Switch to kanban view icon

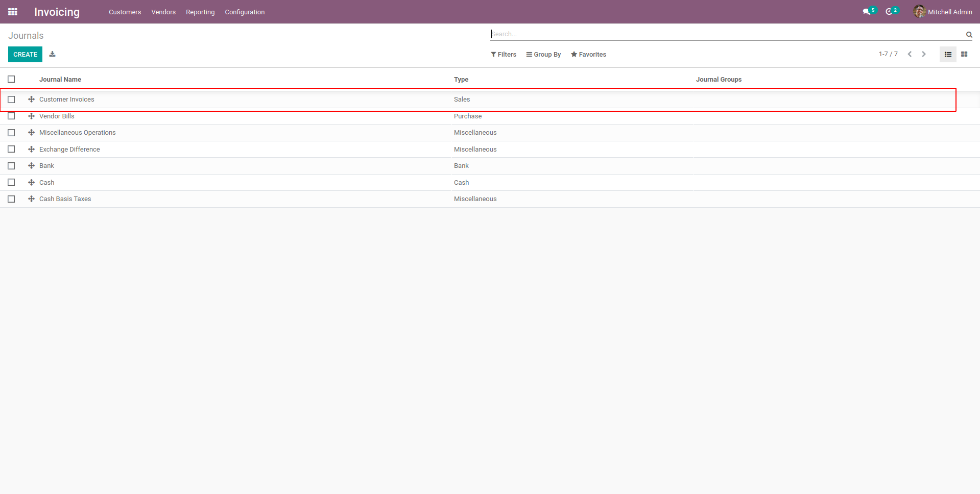tap(964, 54)
